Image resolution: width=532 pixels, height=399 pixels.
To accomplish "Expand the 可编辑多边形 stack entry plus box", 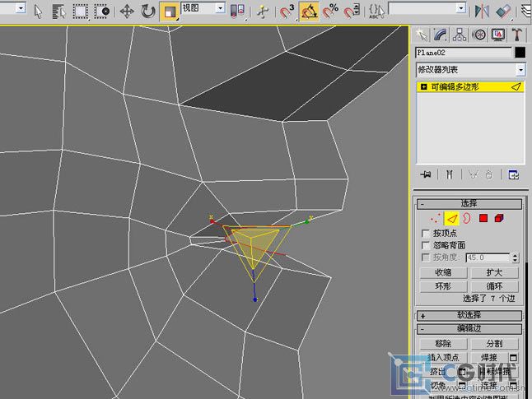I will point(423,87).
